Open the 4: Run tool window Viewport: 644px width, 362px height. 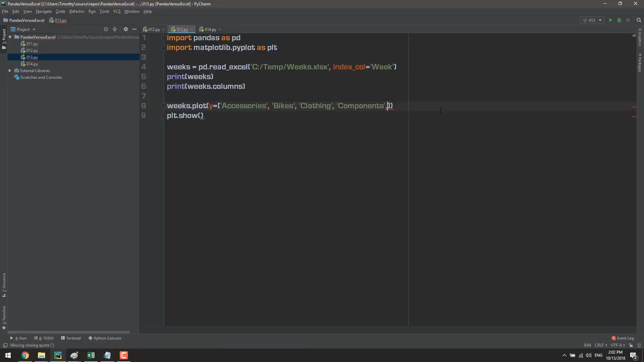[x=18, y=338]
